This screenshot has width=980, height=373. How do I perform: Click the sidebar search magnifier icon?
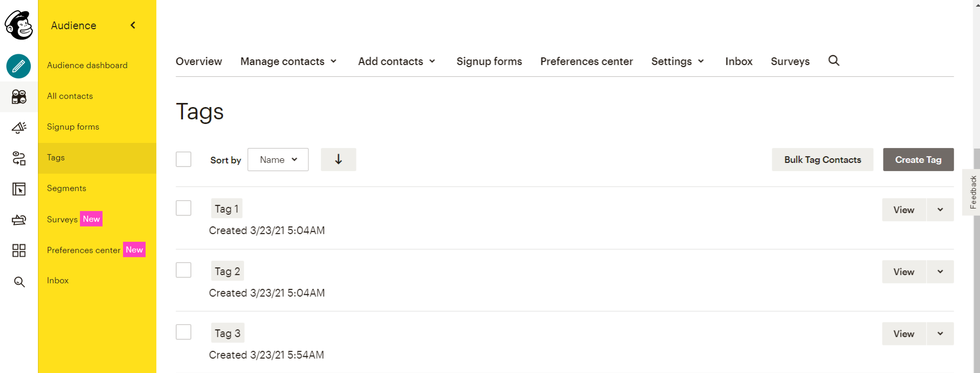[18, 281]
